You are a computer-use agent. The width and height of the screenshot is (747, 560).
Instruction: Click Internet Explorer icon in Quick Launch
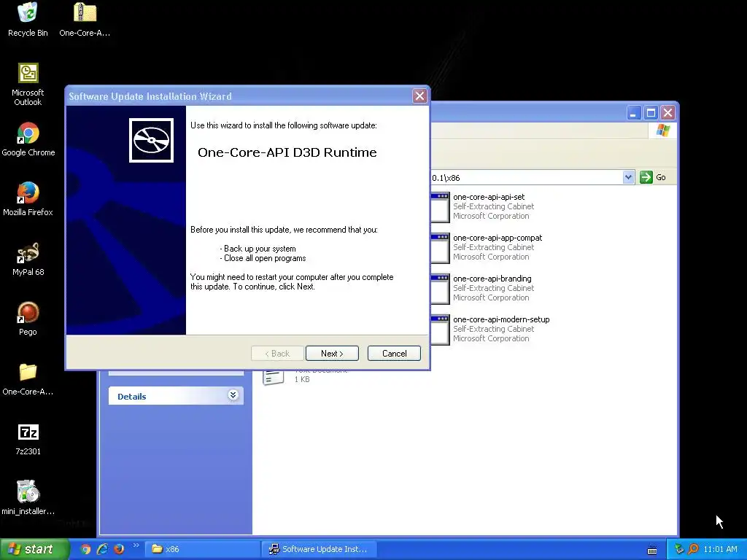pyautogui.click(x=102, y=549)
